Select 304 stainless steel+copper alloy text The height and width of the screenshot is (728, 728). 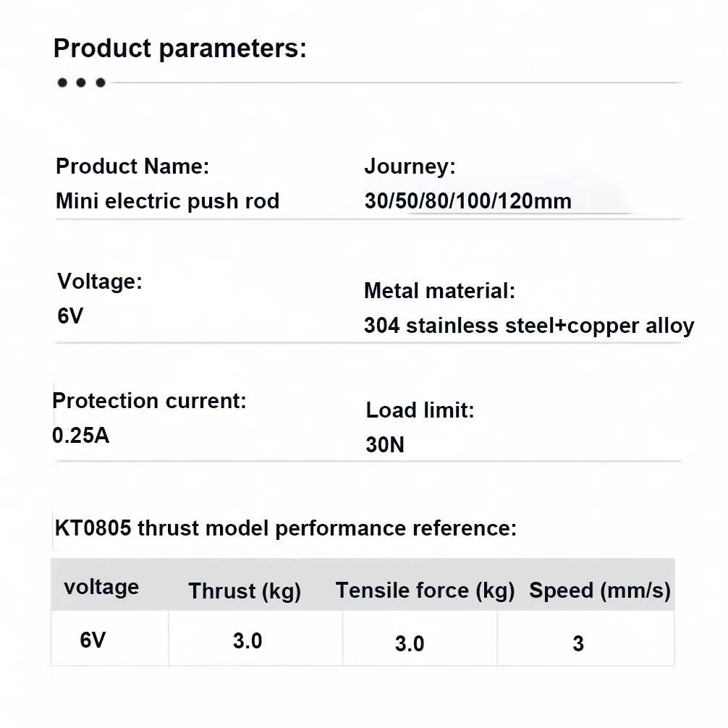pos(529,326)
